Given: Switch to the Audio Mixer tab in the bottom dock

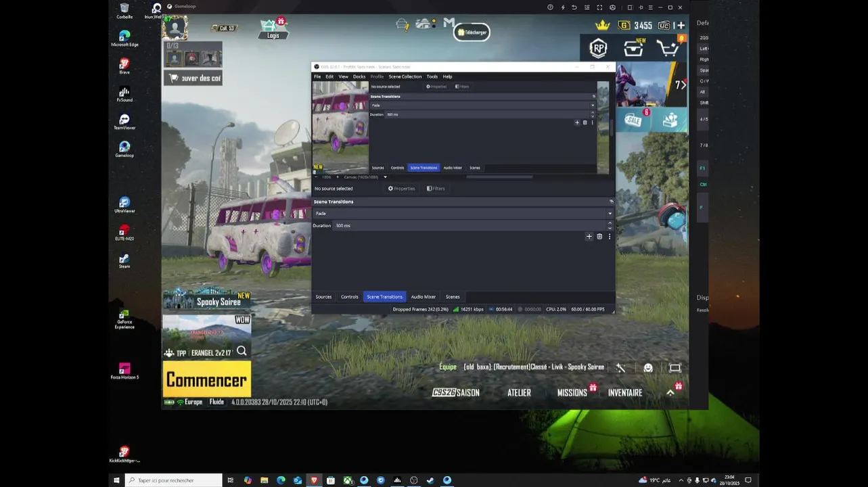Looking at the screenshot, I should point(424,297).
